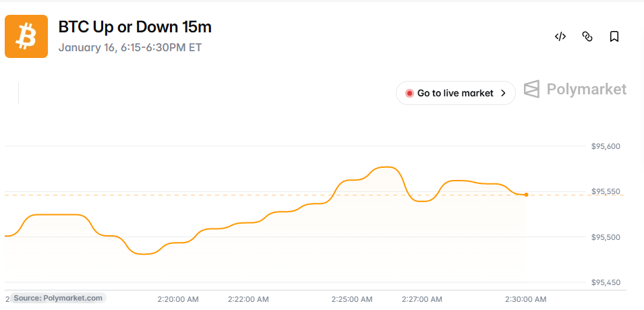
Task: Click the $95,550 current price label
Action: point(606,192)
